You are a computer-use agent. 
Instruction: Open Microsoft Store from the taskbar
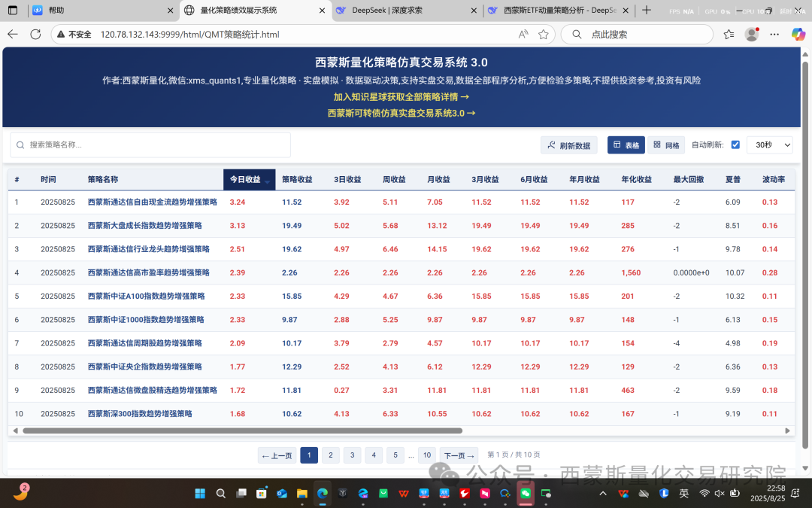coord(262,494)
